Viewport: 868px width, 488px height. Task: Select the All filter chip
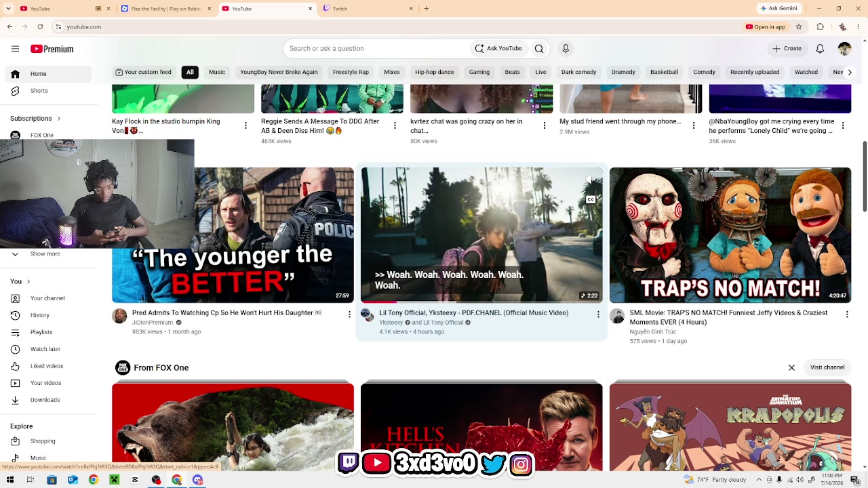(190, 72)
